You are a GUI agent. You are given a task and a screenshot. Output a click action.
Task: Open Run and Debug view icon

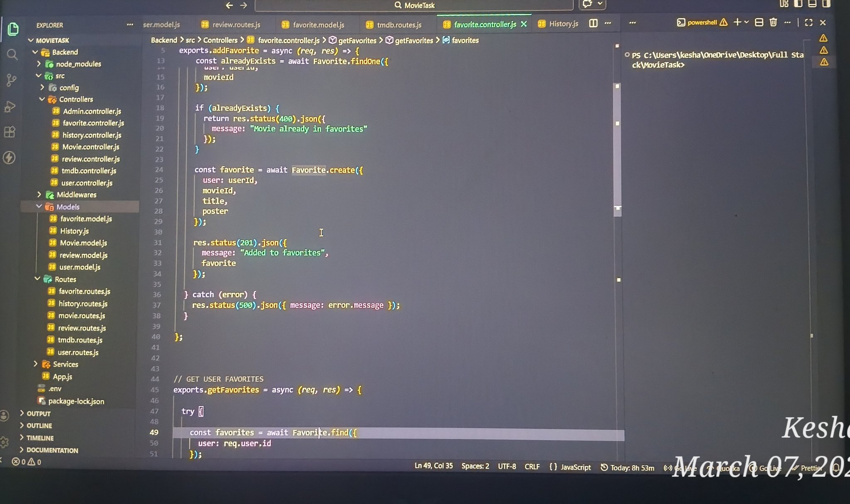click(x=10, y=107)
